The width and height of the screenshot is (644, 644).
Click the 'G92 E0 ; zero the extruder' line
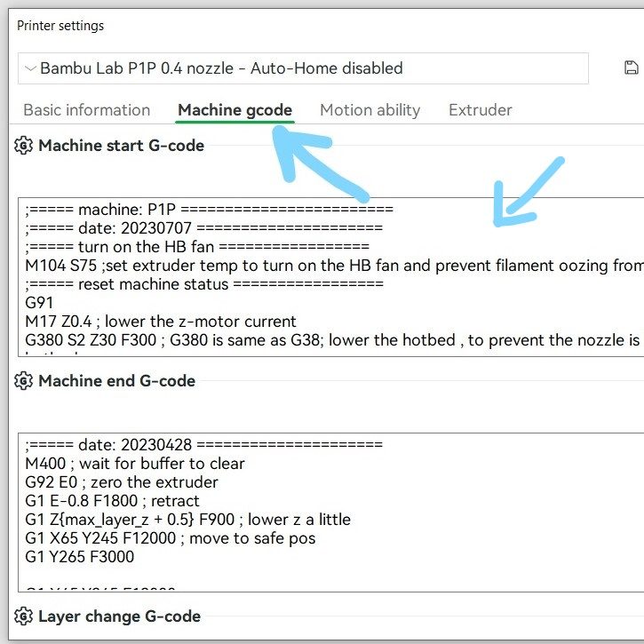pos(122,482)
